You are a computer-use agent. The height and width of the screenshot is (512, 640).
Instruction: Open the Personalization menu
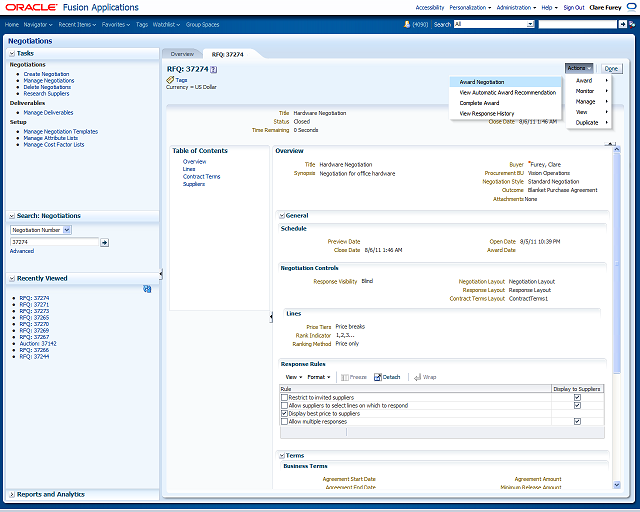click(x=470, y=7)
